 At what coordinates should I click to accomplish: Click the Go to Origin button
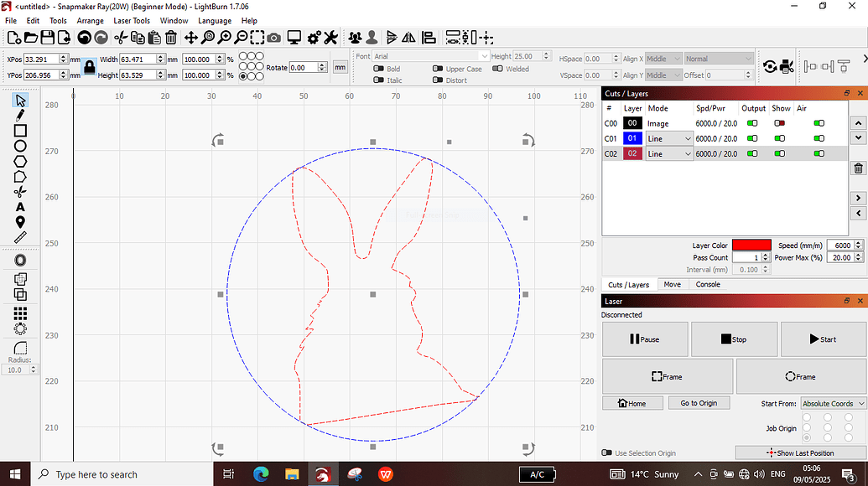(699, 403)
